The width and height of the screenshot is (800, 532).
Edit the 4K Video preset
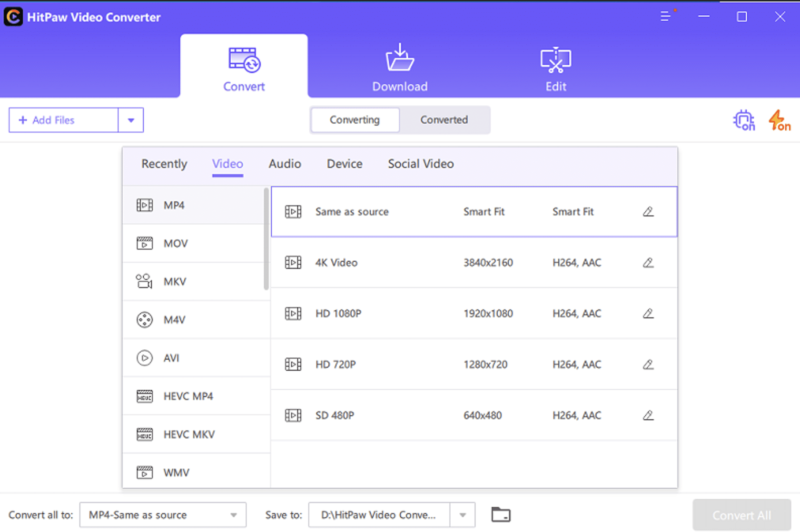coord(648,263)
